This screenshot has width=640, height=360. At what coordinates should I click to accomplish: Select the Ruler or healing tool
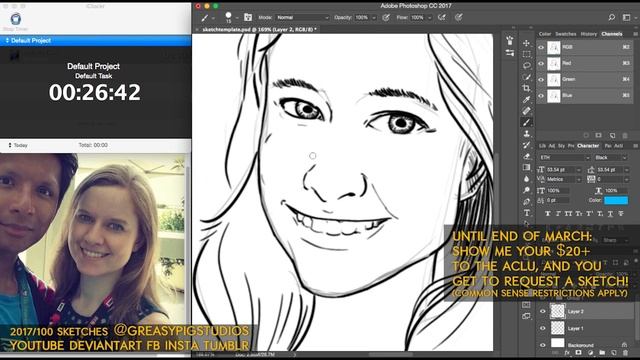pyautogui.click(x=527, y=111)
